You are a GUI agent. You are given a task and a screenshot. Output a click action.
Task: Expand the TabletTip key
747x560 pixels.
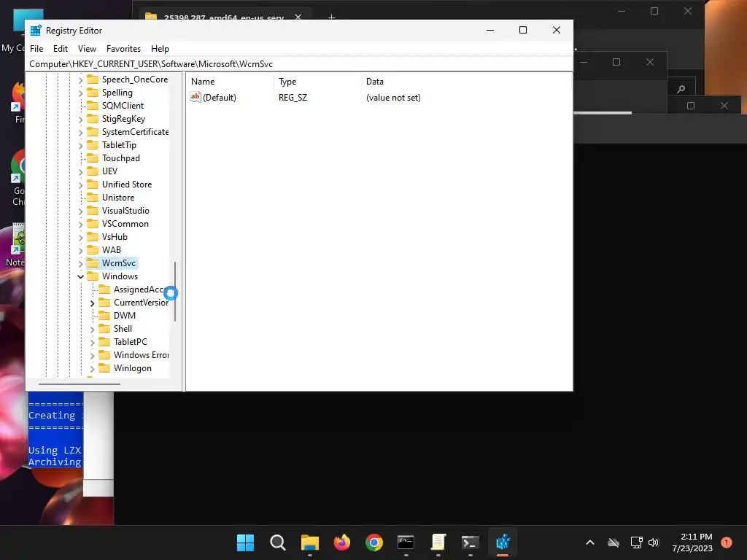80,145
